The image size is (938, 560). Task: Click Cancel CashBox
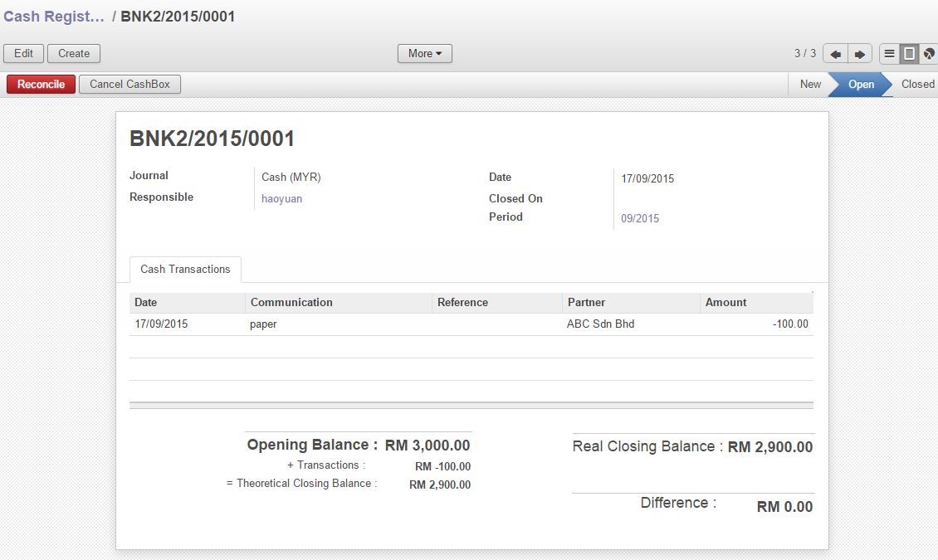pyautogui.click(x=129, y=84)
